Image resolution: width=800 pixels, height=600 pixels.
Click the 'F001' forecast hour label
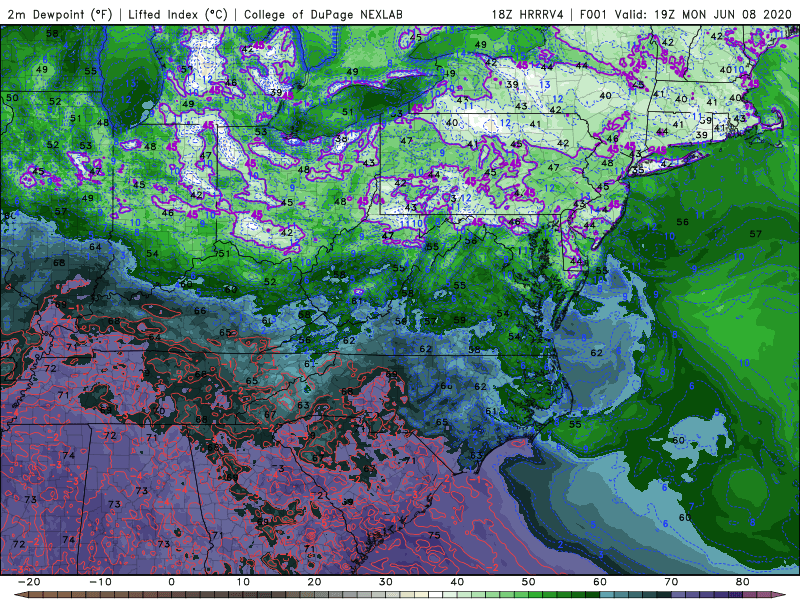[594, 14]
